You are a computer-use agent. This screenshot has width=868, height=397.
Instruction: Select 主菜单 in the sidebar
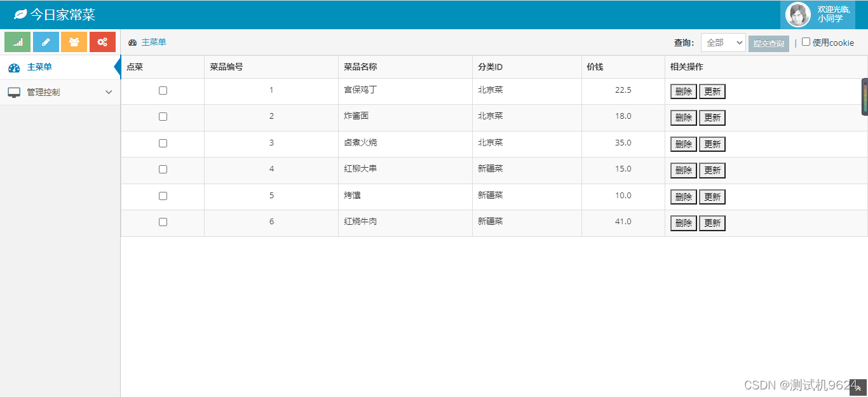click(x=60, y=67)
